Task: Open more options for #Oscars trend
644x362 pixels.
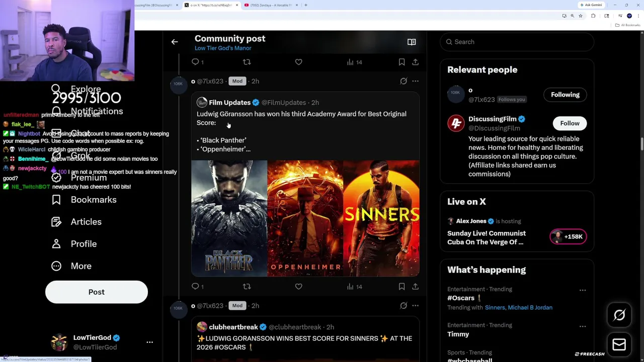Action: (x=583, y=290)
